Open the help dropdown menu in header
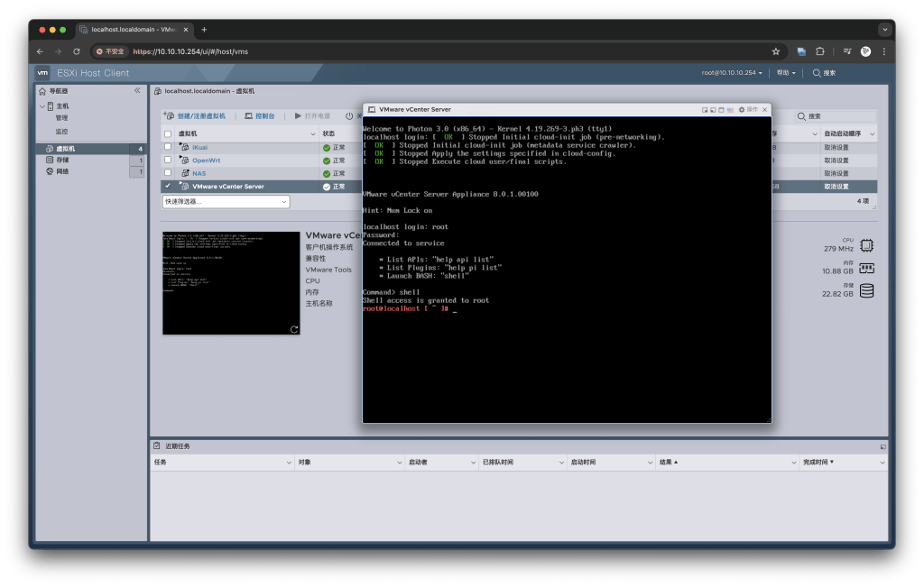Viewport: 924px width, 587px height. (786, 73)
